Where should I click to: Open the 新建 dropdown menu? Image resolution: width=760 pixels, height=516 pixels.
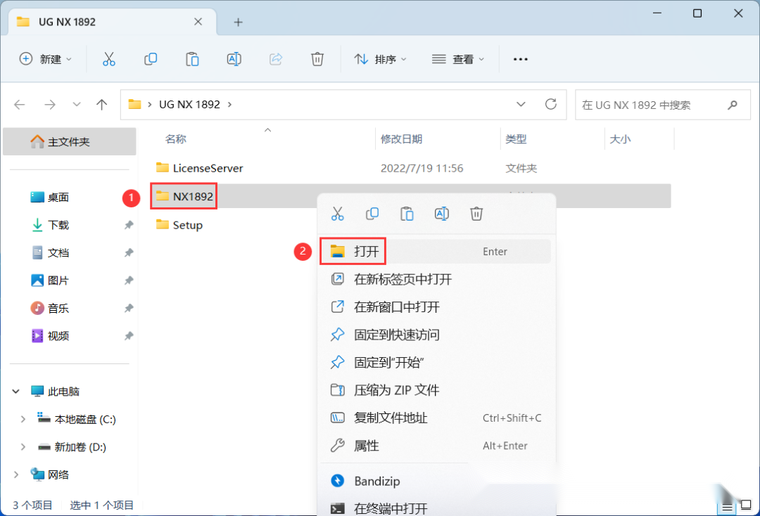point(46,59)
